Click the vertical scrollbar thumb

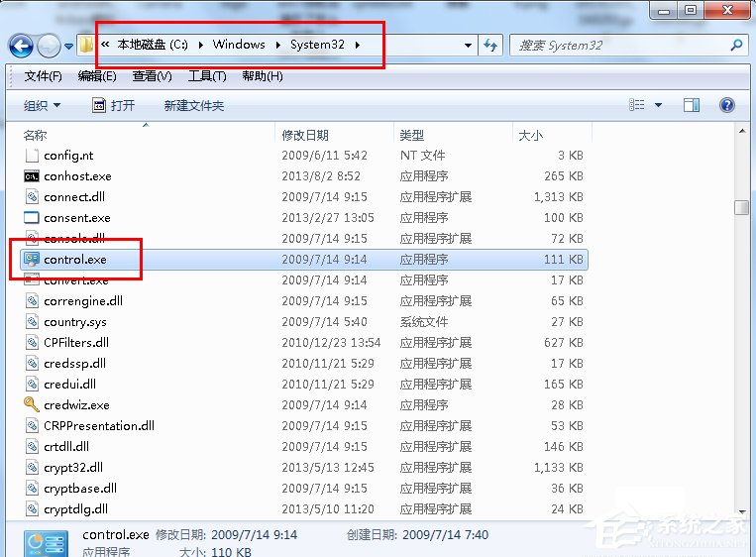(741, 207)
